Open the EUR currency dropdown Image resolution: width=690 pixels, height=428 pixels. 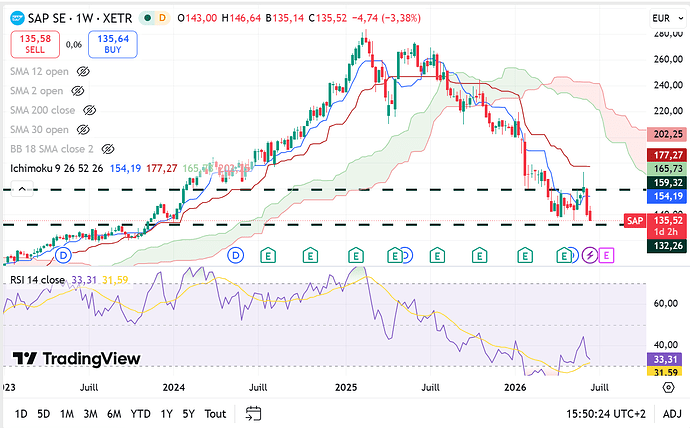tap(668, 18)
